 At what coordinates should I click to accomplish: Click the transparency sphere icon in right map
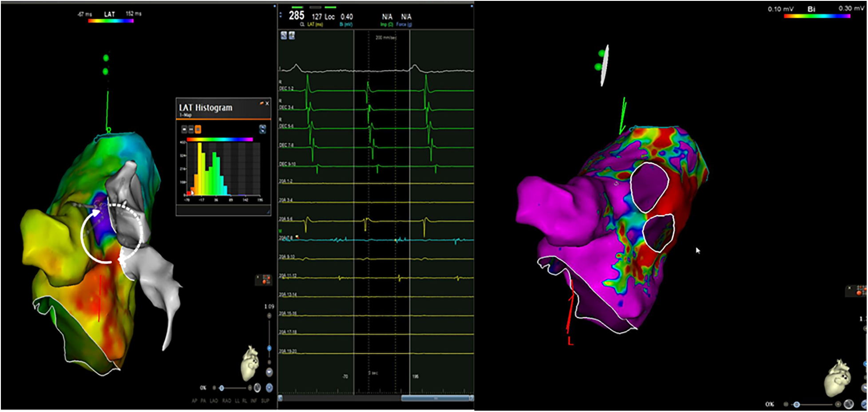click(848, 404)
